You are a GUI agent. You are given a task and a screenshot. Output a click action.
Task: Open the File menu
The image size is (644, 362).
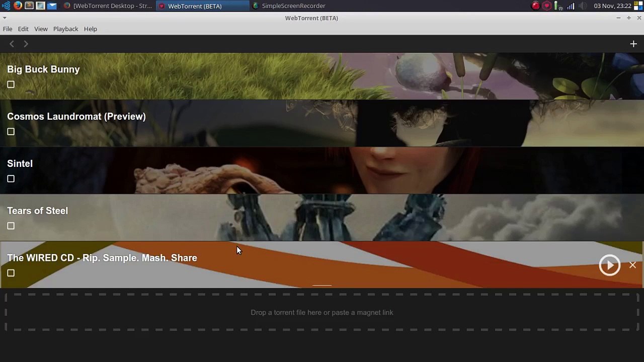(x=8, y=29)
